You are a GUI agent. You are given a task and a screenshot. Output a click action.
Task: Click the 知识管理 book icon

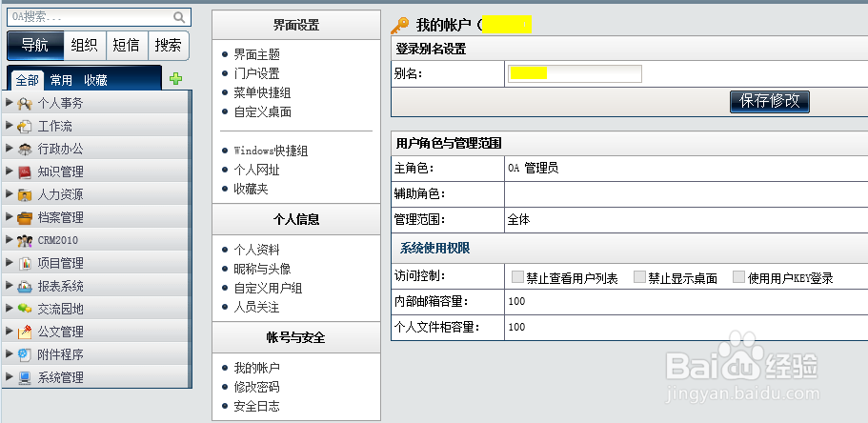pyautogui.click(x=25, y=172)
